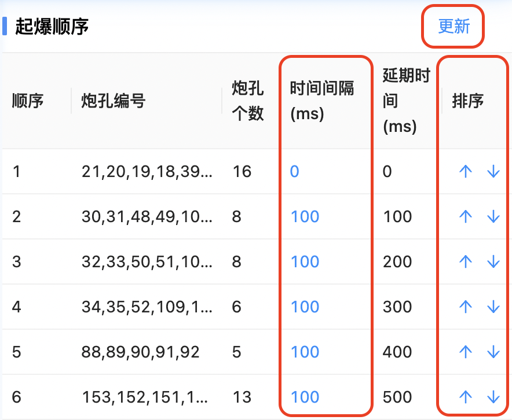Move row 2 up in order
The height and width of the screenshot is (420, 512).
466,216
